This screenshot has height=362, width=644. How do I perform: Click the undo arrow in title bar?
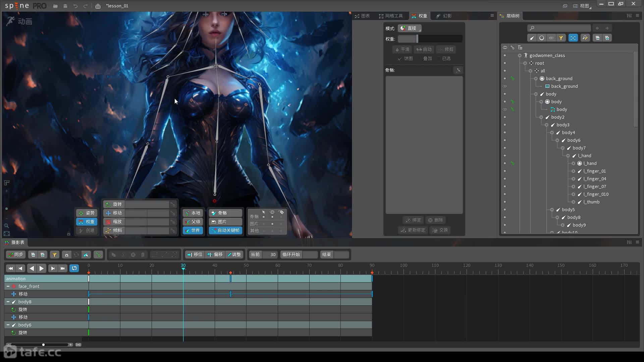[x=75, y=6]
